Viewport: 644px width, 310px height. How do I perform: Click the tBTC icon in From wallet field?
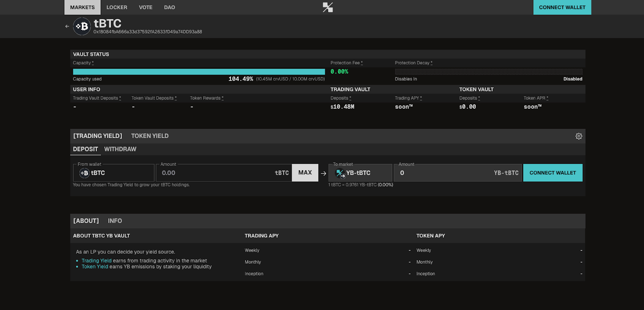point(84,173)
